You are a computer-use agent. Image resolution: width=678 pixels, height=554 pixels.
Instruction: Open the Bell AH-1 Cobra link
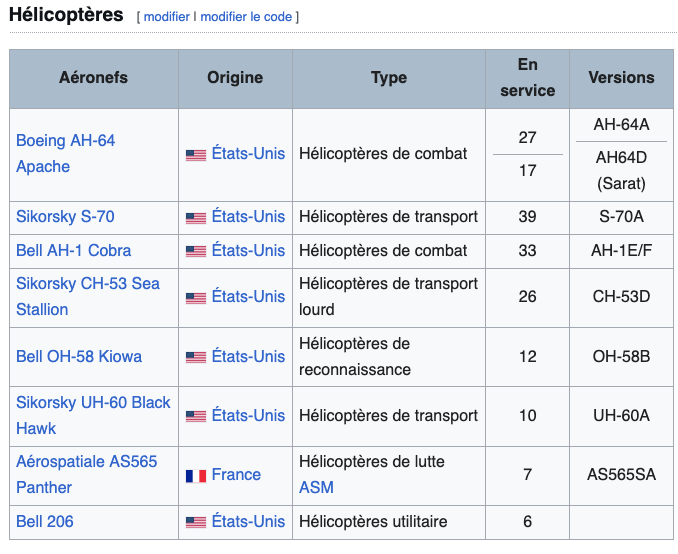pos(74,251)
